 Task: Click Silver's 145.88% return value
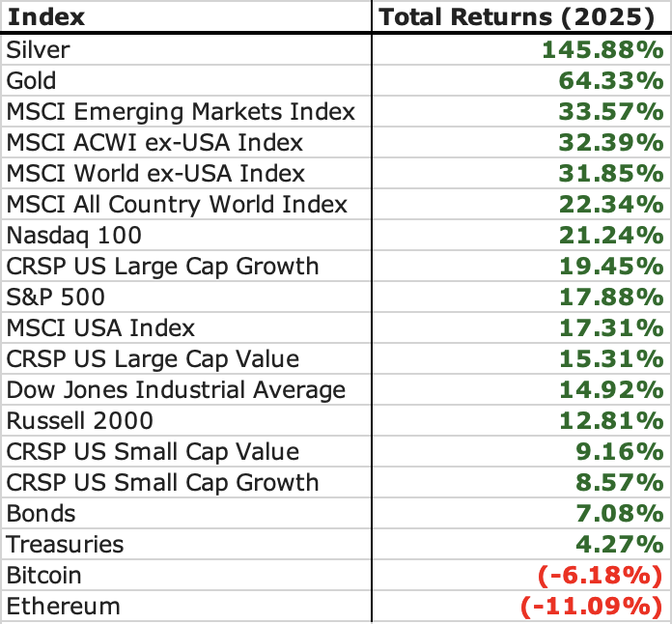tap(602, 50)
